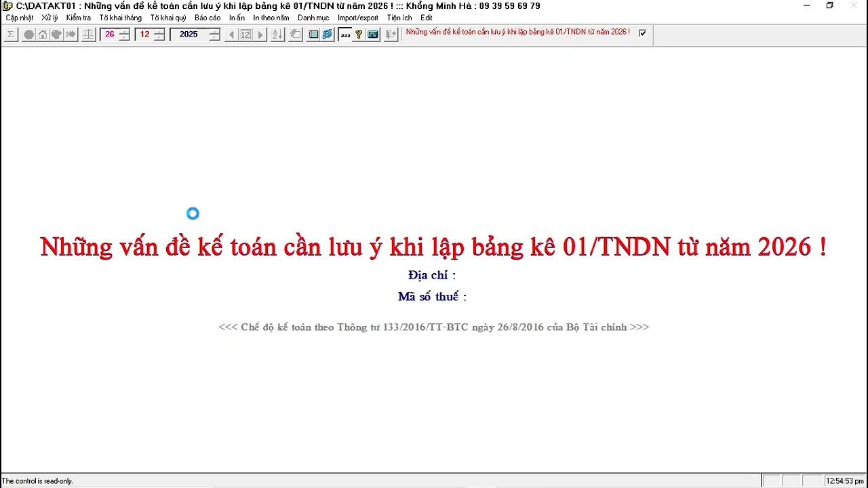Click the yellow question mark help icon
The width and height of the screenshot is (868, 488).
(359, 35)
